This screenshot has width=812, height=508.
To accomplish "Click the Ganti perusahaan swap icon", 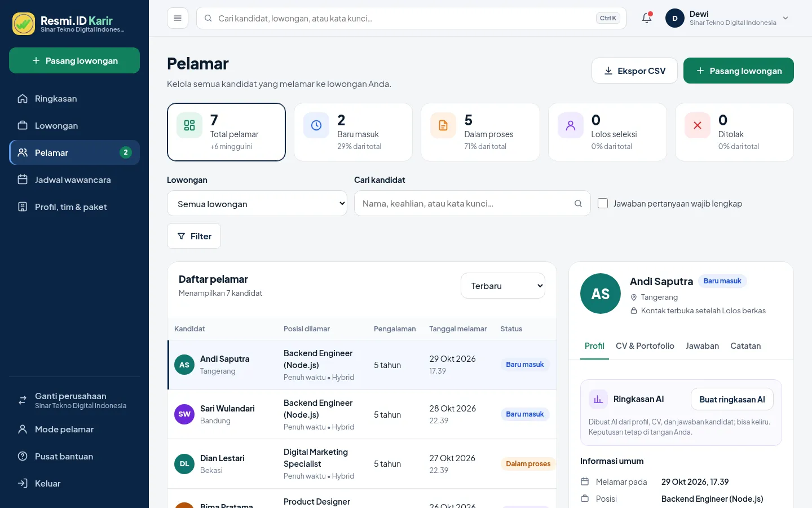I will pos(23,400).
